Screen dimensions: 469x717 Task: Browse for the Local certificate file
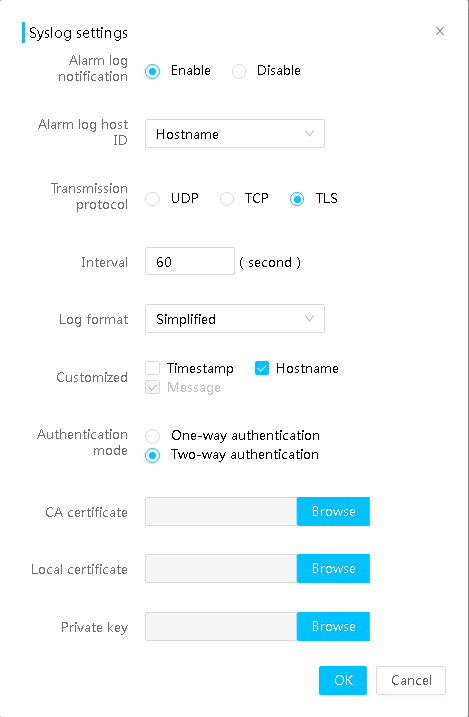pyautogui.click(x=333, y=568)
